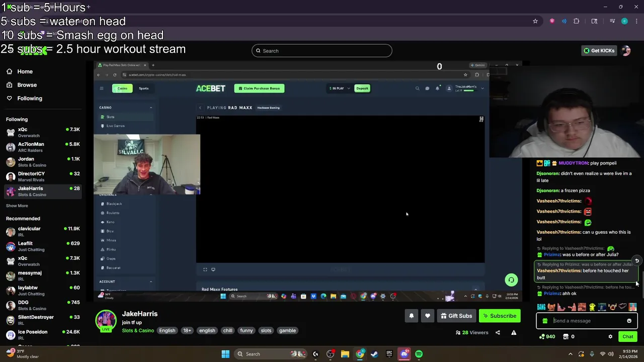The height and width of the screenshot is (362, 644).
Task: Open chat settings gear
Action: [610, 336]
